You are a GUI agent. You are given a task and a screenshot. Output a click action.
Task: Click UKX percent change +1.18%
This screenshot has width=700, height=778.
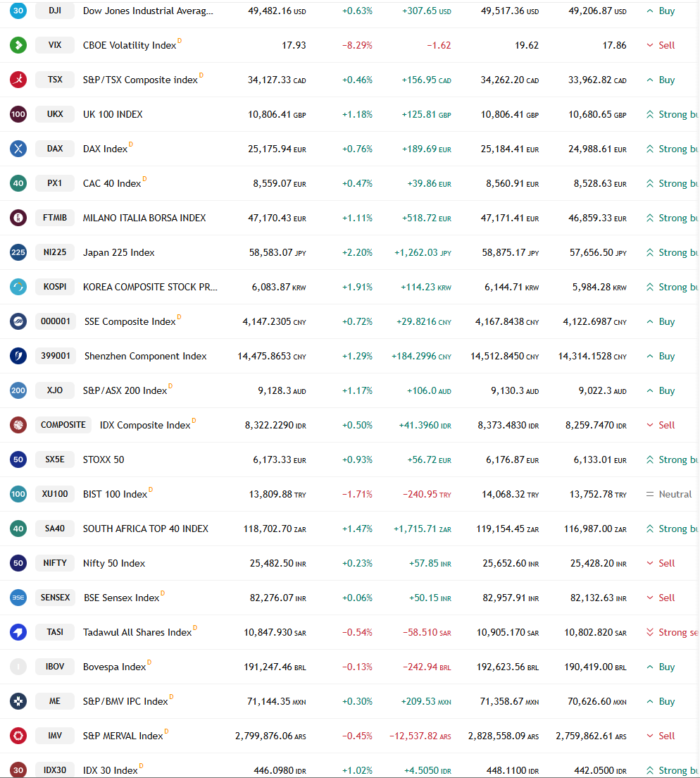[358, 115]
